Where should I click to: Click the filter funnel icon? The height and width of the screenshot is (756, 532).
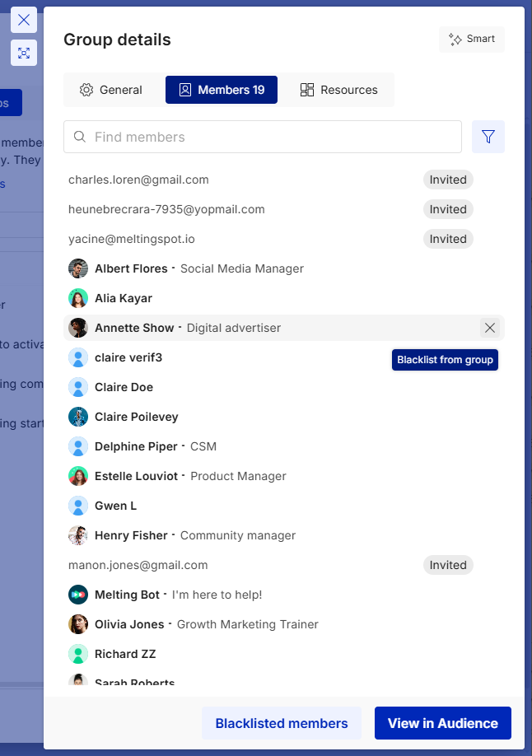488,137
